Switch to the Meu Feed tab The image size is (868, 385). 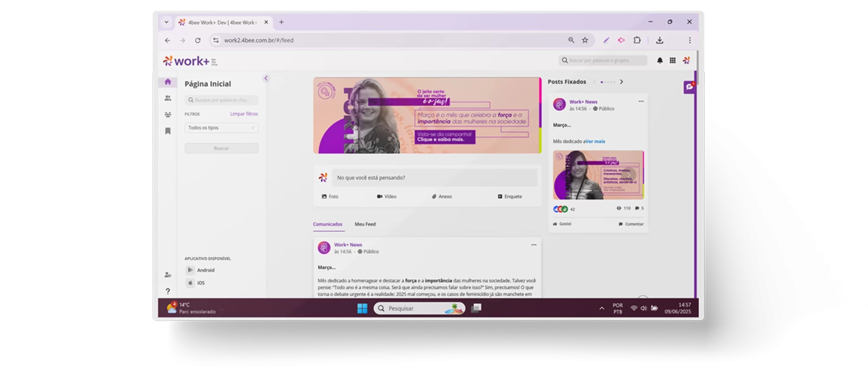click(365, 224)
